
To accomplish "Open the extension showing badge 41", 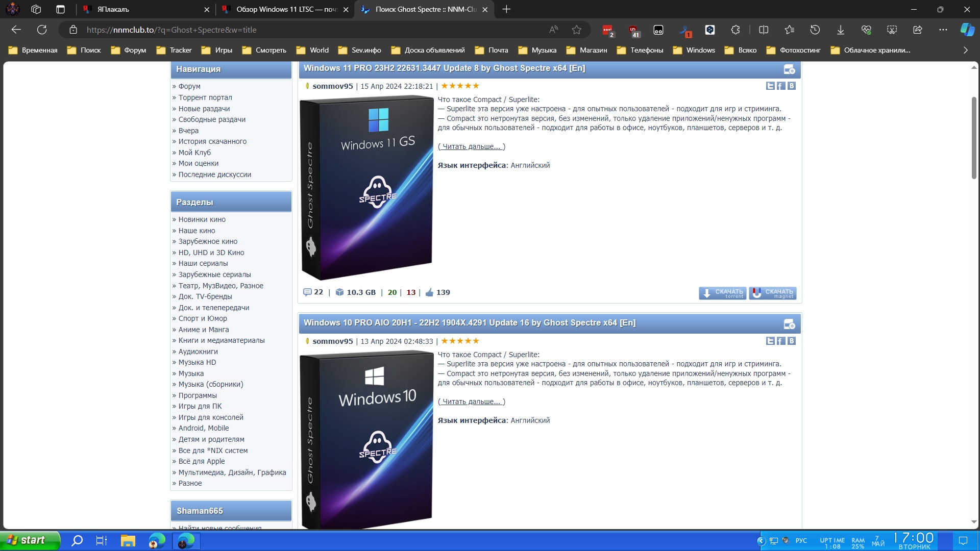I will click(633, 30).
